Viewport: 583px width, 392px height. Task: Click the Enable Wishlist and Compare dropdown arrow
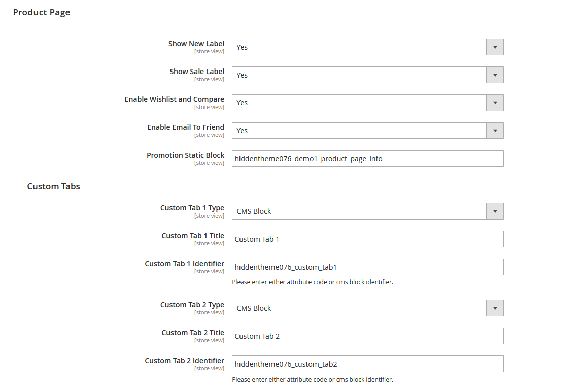click(494, 102)
